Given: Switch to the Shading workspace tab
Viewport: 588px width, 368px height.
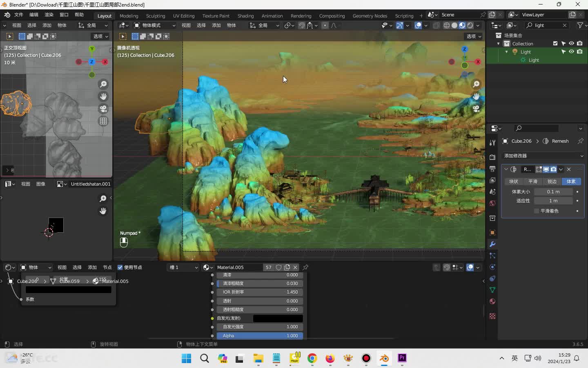Looking at the screenshot, I should coord(245,16).
